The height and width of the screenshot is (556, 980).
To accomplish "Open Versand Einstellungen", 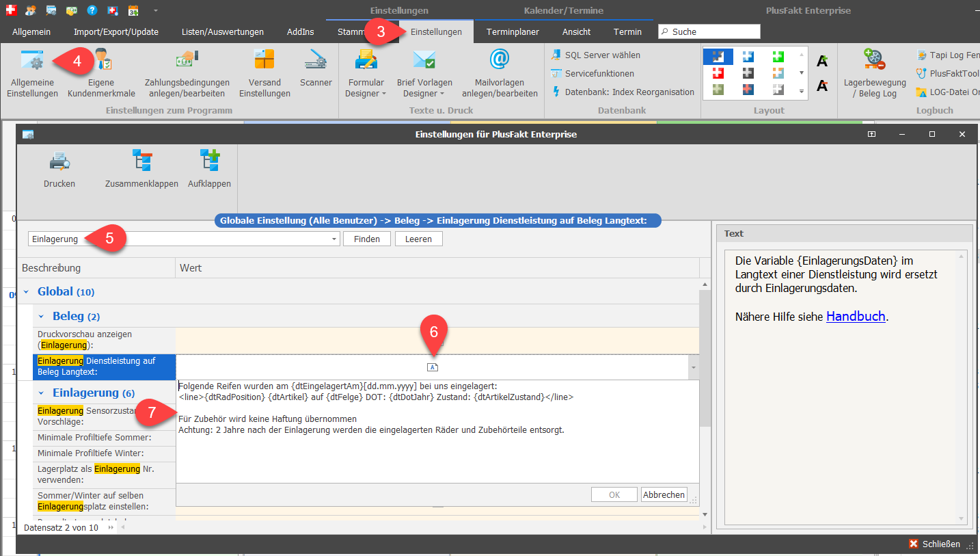I will click(x=264, y=73).
